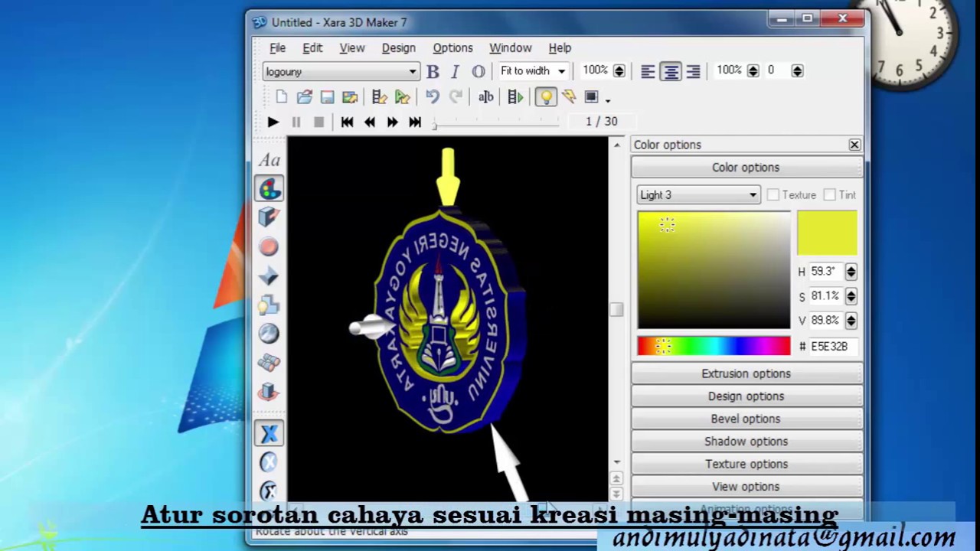The width and height of the screenshot is (980, 551).
Task: Click the S saturation value stepper
Action: click(x=851, y=296)
